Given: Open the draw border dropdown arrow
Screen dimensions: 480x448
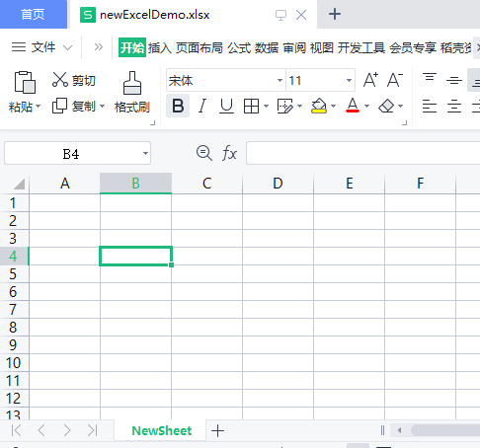Looking at the screenshot, I should point(299,106).
